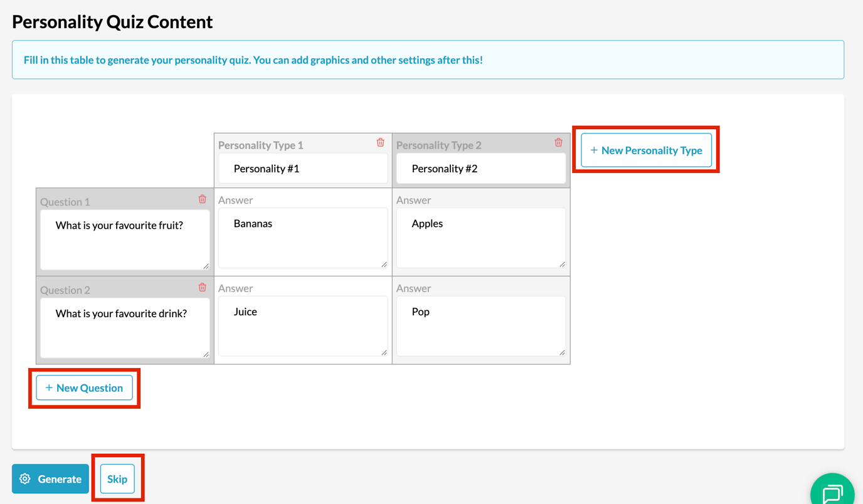Generate the personality quiz
Image resolution: width=863 pixels, height=504 pixels.
pyautogui.click(x=50, y=479)
